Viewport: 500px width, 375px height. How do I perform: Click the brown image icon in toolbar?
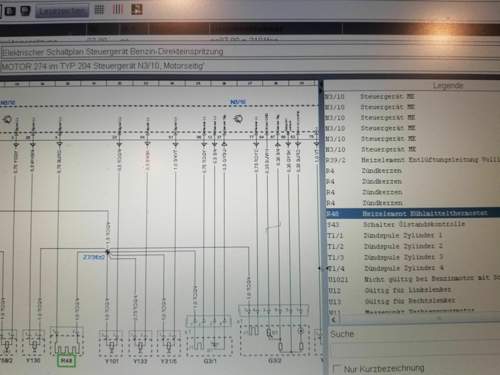coord(137,9)
